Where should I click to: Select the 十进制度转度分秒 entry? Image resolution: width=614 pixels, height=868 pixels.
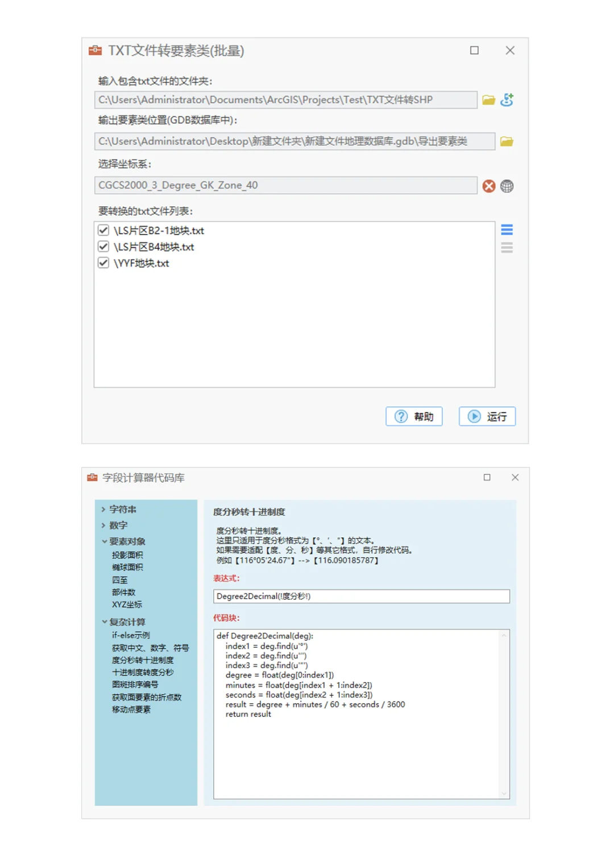pyautogui.click(x=143, y=672)
